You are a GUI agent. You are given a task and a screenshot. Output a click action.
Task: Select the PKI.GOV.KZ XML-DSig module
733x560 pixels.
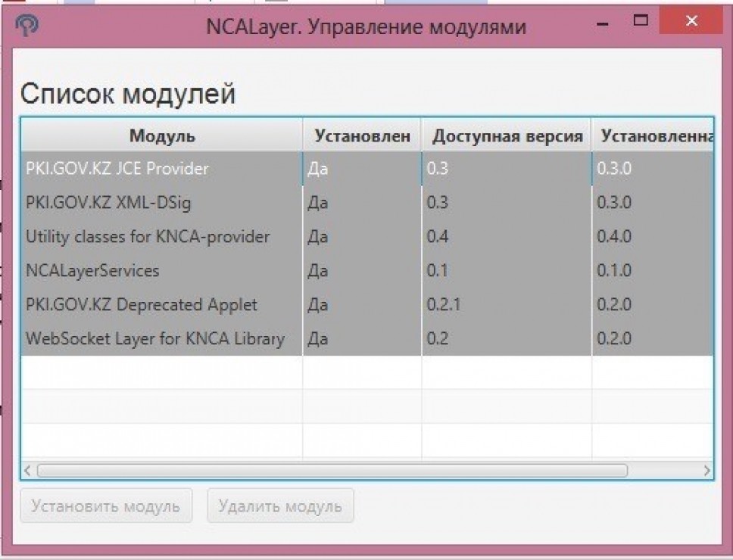[367, 203]
